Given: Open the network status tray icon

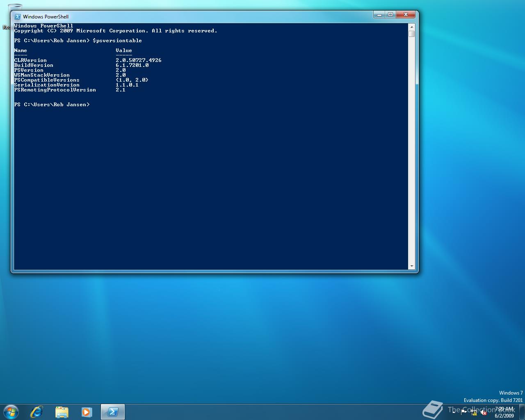Looking at the screenshot, I should (474, 413).
